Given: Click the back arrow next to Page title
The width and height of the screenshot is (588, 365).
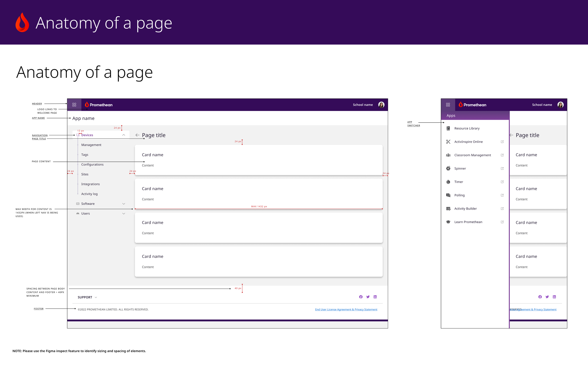Looking at the screenshot, I should coord(137,135).
